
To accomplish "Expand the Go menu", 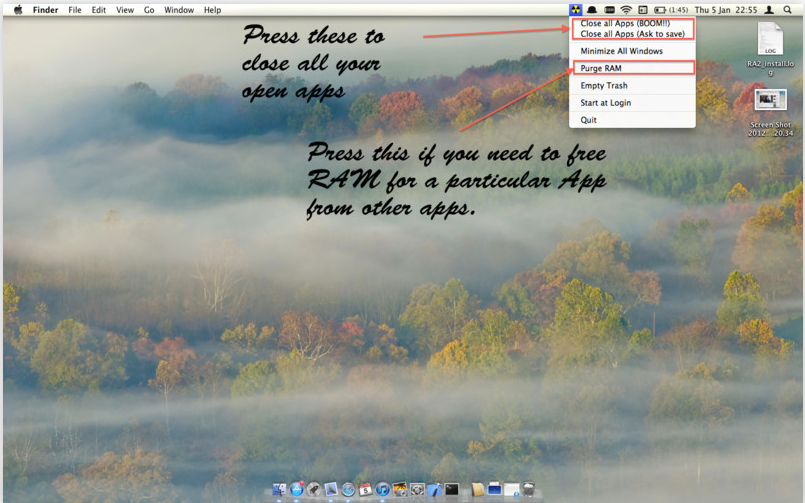I will pos(149,9).
